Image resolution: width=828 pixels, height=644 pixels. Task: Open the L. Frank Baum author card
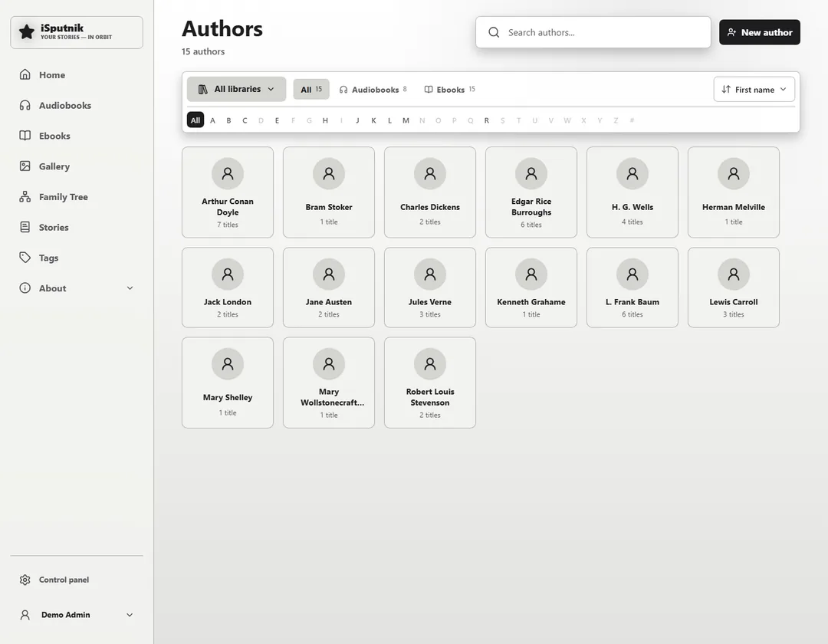(x=632, y=287)
